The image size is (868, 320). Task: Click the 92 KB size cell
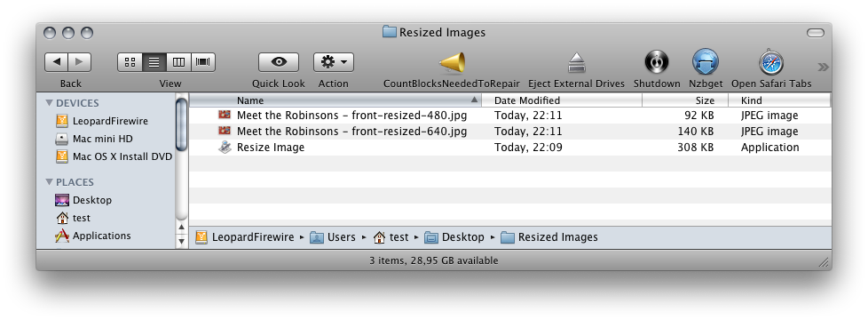pos(698,116)
